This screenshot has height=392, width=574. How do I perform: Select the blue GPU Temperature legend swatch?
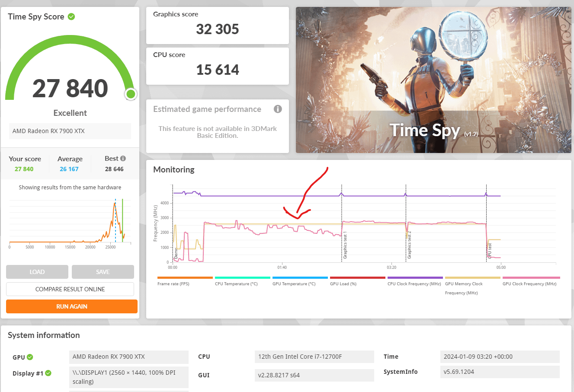coord(300,278)
